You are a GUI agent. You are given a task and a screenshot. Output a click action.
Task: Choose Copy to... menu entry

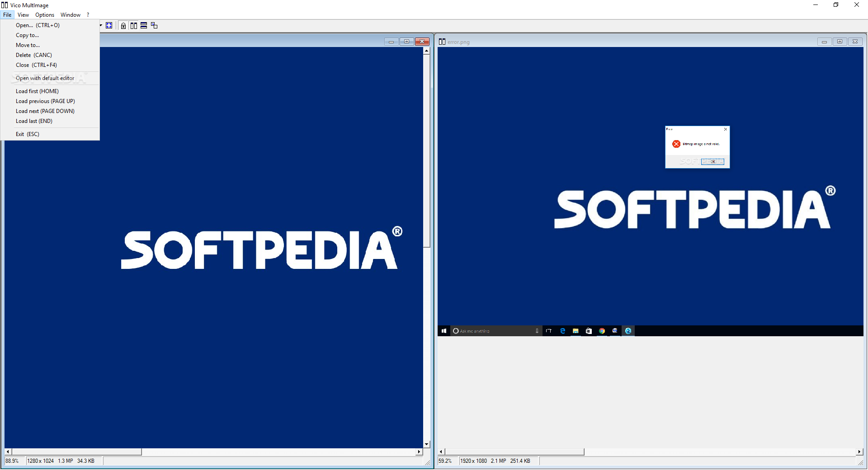click(50, 35)
